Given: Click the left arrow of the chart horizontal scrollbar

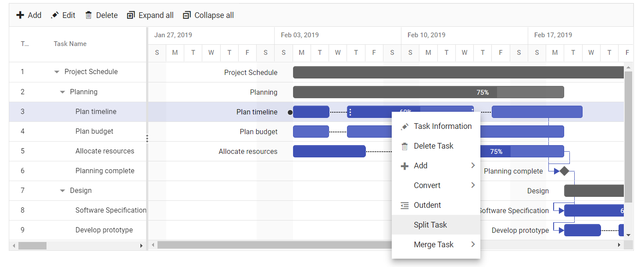Looking at the screenshot, I should 153,245.
